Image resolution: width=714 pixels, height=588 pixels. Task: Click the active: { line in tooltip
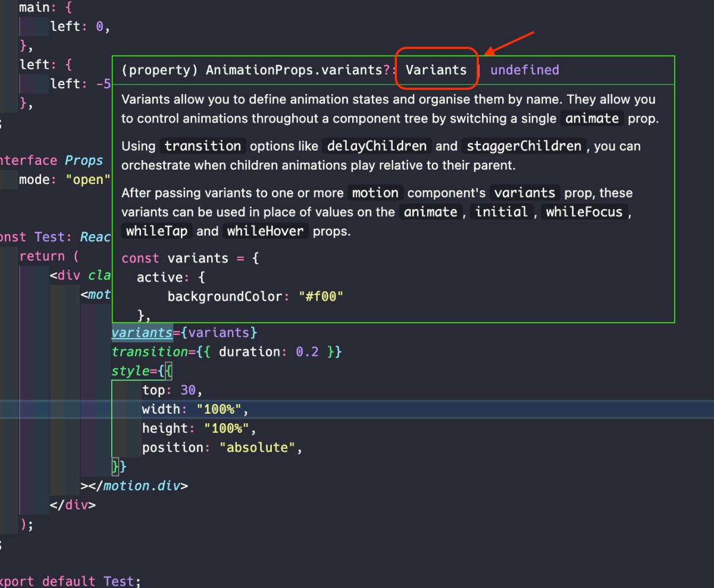tap(171, 277)
